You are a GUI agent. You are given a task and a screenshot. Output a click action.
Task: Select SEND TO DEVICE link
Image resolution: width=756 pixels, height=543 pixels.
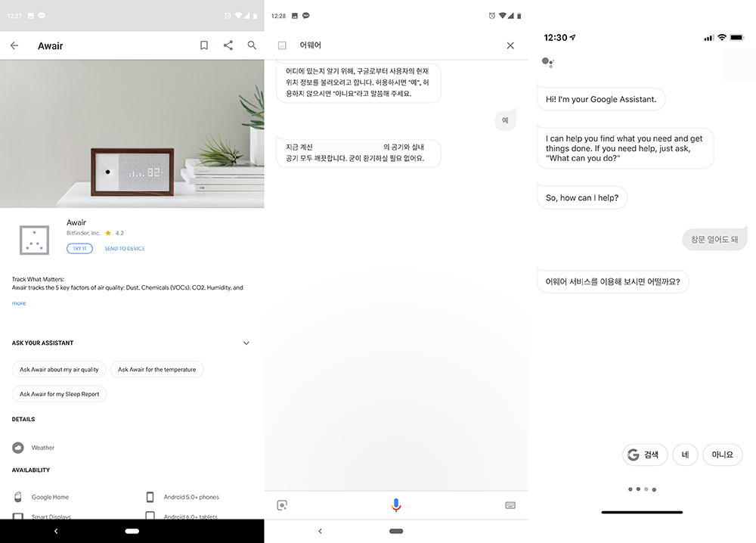125,248
